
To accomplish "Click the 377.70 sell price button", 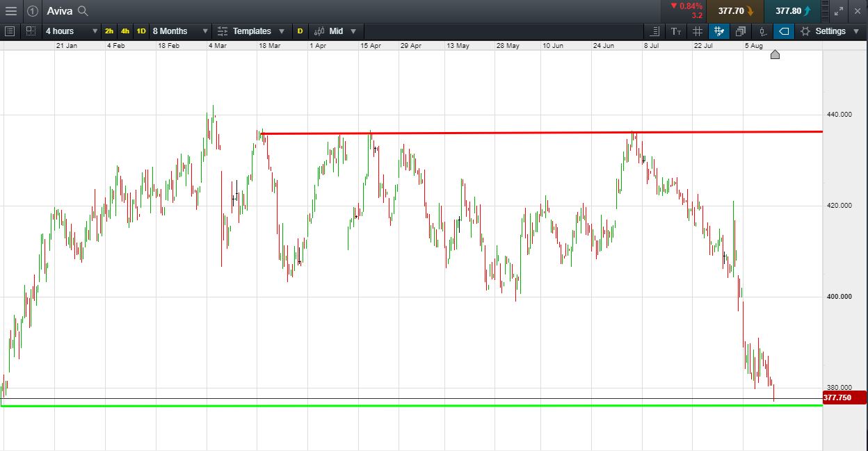I will [x=736, y=11].
